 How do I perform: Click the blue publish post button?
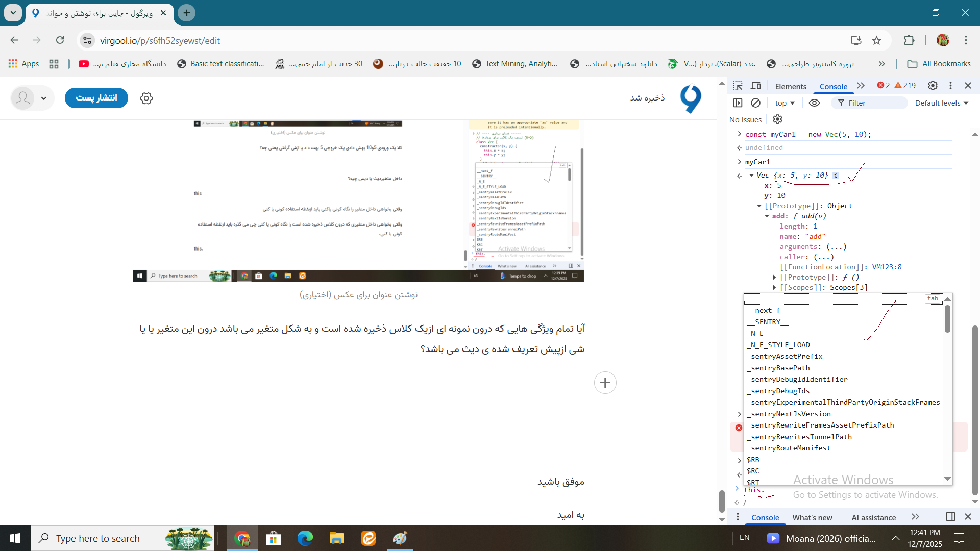(96, 98)
